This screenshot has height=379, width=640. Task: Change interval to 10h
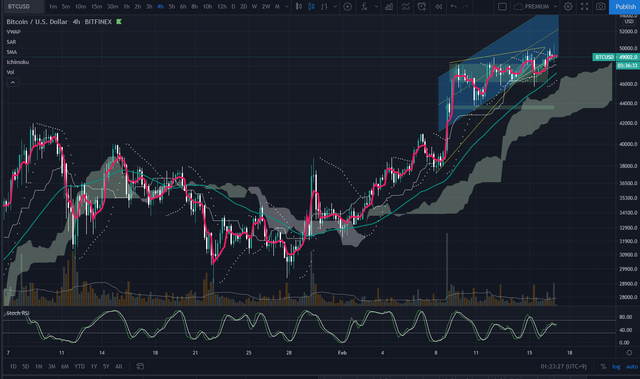(x=207, y=7)
